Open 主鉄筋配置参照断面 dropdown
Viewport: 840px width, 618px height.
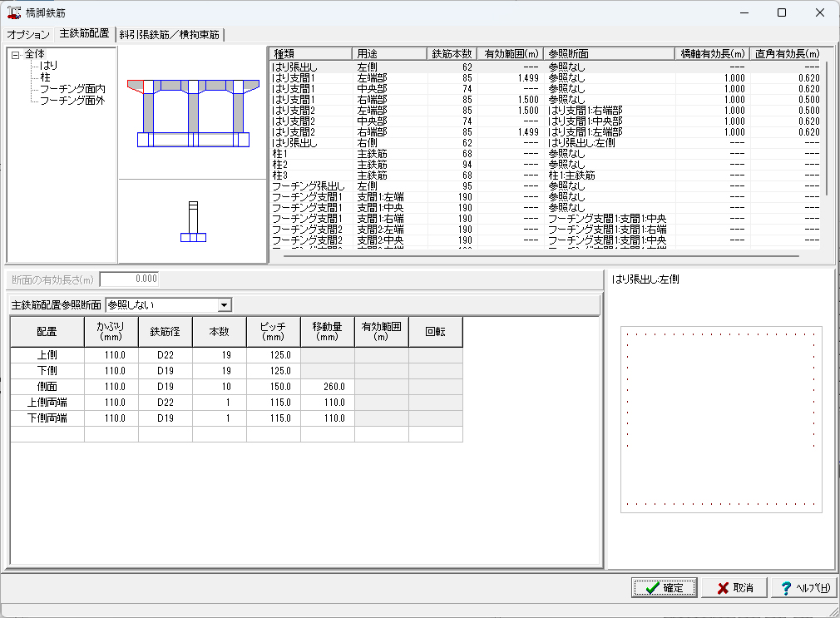(223, 305)
